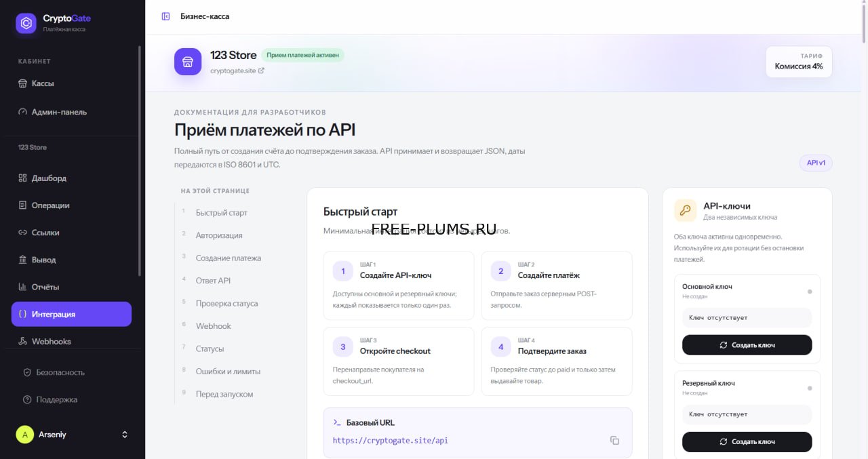The width and height of the screenshot is (868, 459).
Task: Click the API-ключи key icon
Action: [686, 211]
